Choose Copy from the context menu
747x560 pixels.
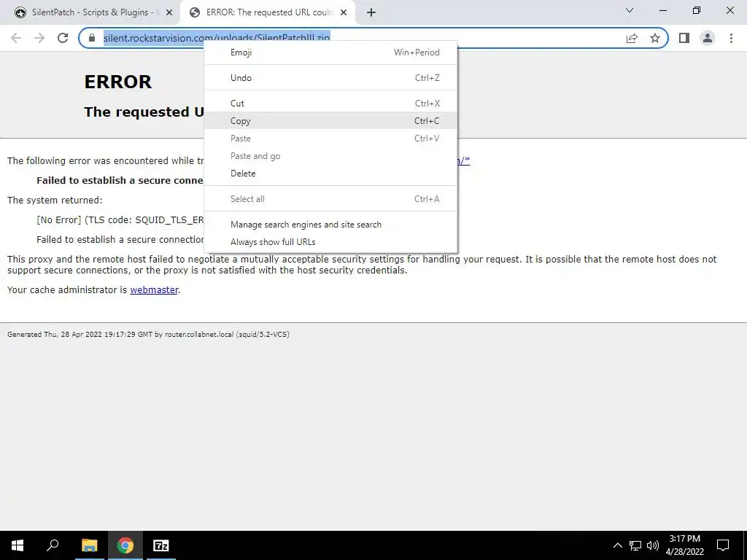tap(330, 121)
